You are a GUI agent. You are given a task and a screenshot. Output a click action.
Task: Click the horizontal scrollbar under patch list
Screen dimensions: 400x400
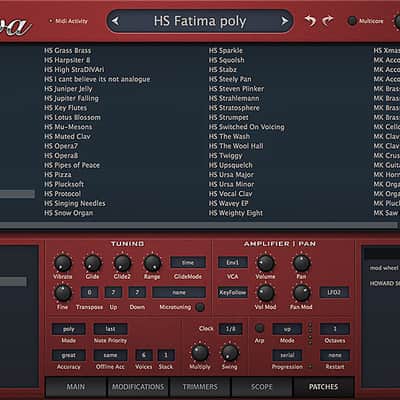point(199,226)
